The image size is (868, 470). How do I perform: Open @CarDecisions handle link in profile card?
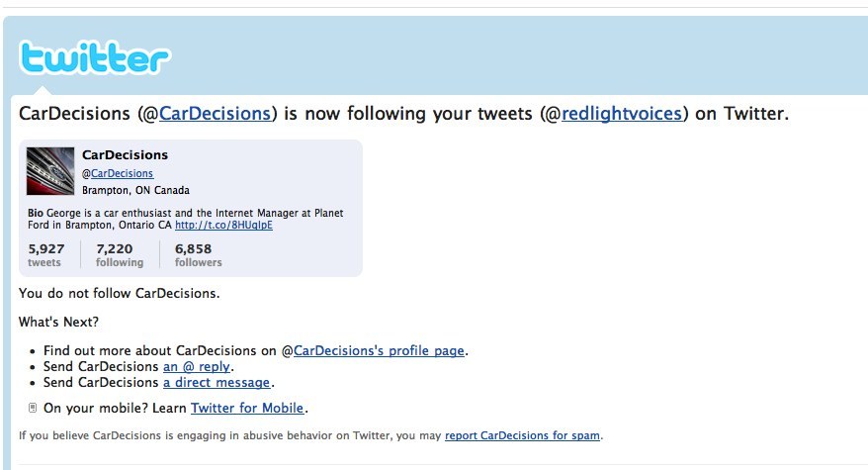click(x=122, y=173)
